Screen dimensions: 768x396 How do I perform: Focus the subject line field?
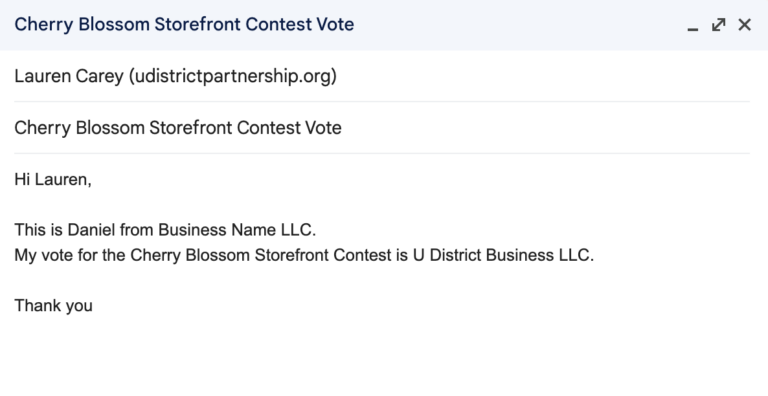click(x=382, y=128)
